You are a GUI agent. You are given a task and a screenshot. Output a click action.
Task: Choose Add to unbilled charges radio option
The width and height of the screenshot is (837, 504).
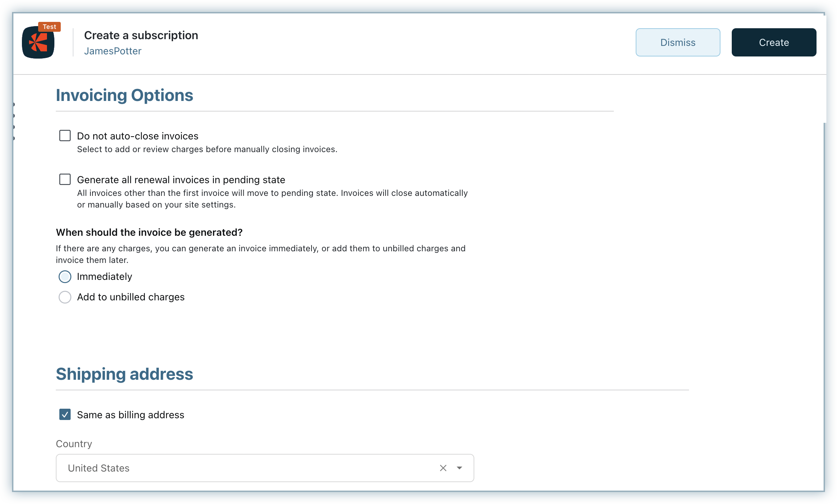65,297
